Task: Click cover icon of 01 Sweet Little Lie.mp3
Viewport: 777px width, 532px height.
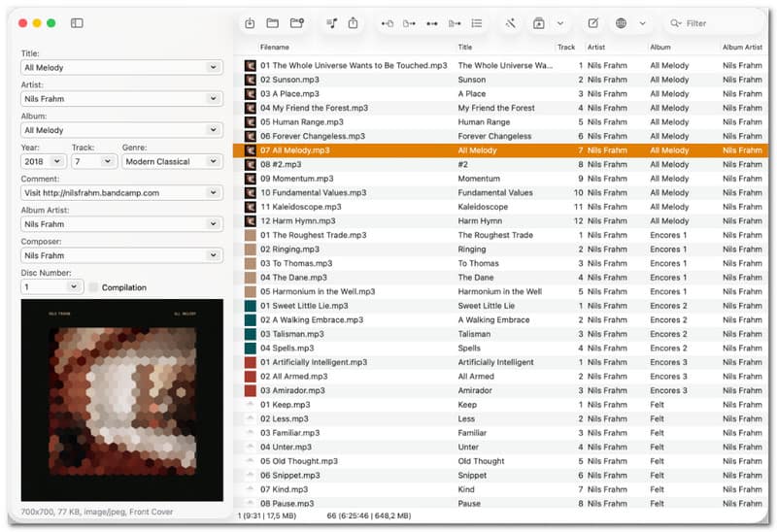Action: (x=251, y=306)
